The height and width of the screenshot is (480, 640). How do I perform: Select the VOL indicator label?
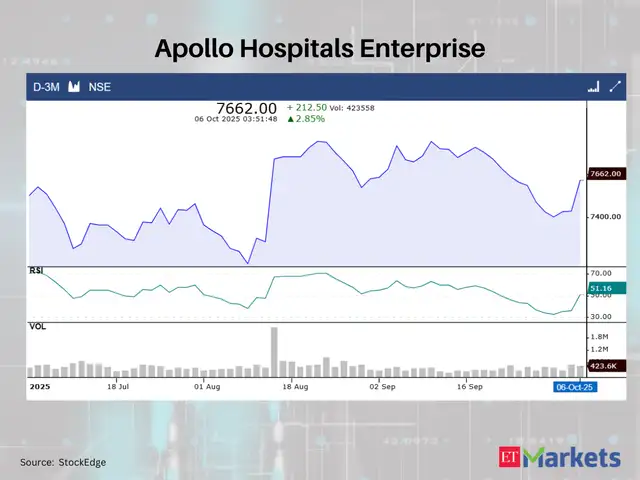pos(38,326)
